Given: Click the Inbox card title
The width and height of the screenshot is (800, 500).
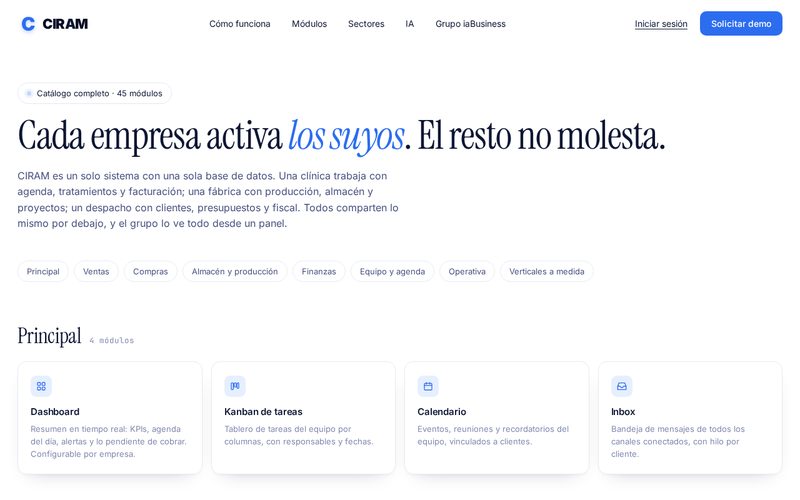Looking at the screenshot, I should [x=623, y=412].
